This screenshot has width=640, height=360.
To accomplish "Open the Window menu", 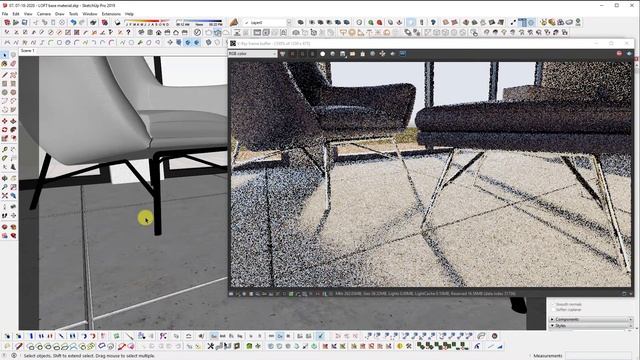I will (90, 14).
